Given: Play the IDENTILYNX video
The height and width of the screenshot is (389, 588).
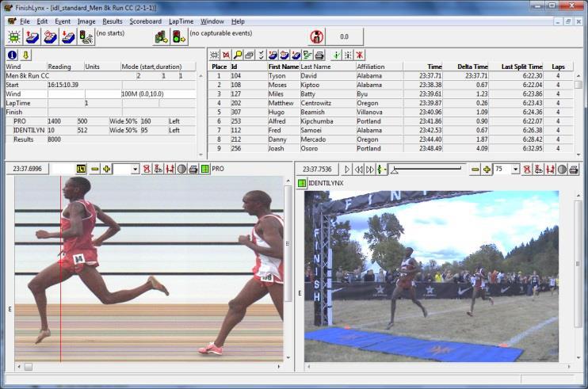Looking at the screenshot, I should point(347,170).
